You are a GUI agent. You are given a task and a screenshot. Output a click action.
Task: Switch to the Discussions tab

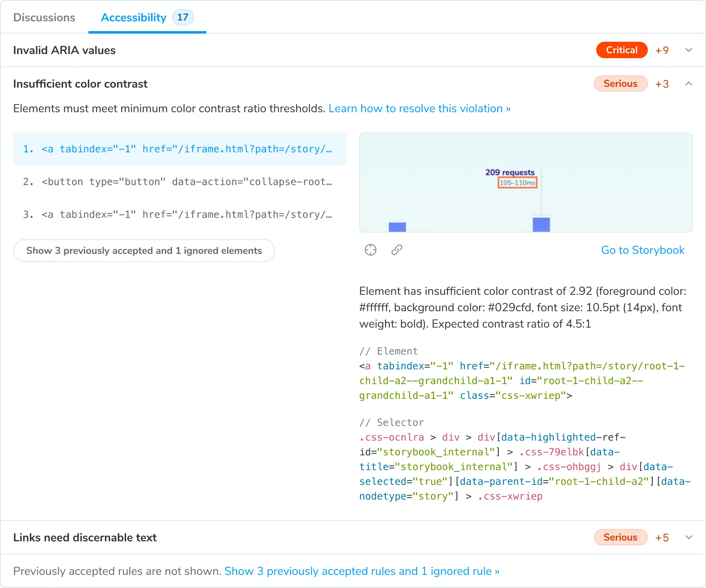[44, 17]
